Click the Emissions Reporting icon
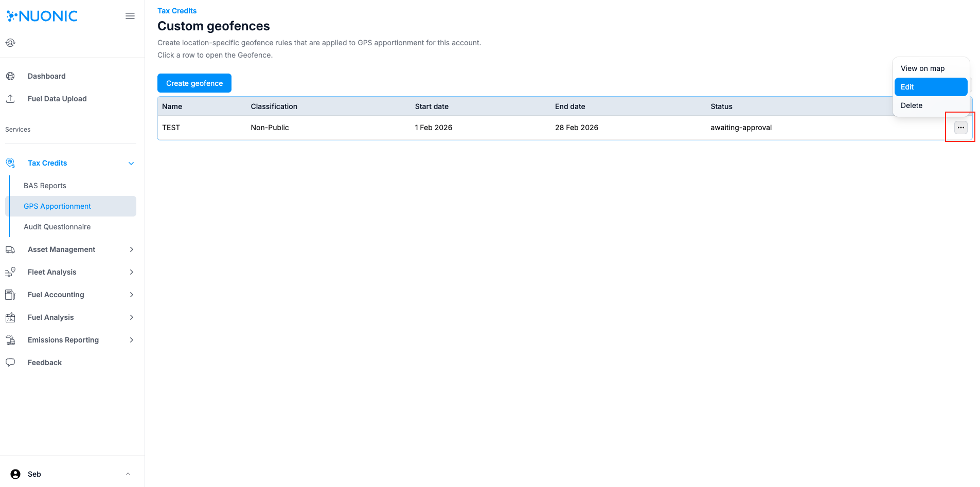 [10, 340]
